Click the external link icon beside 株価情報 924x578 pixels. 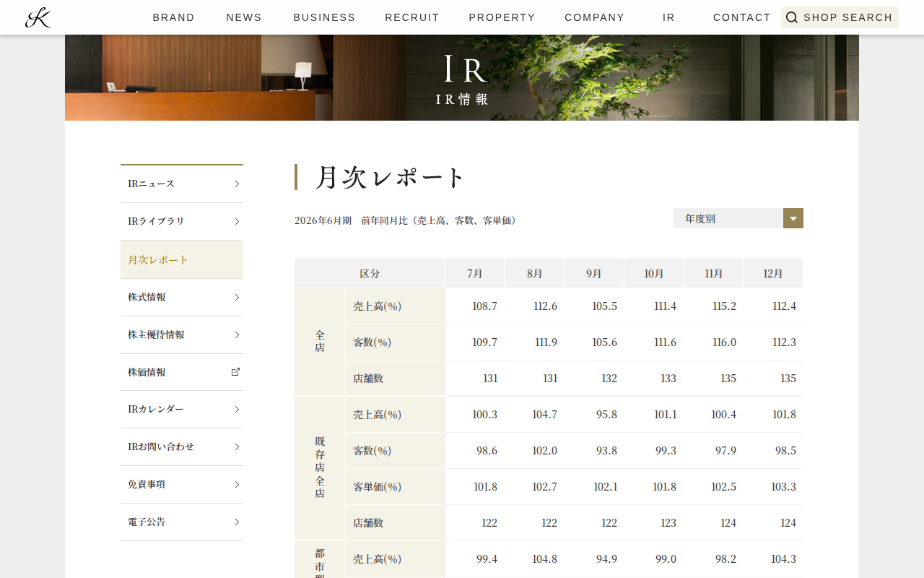(x=235, y=372)
